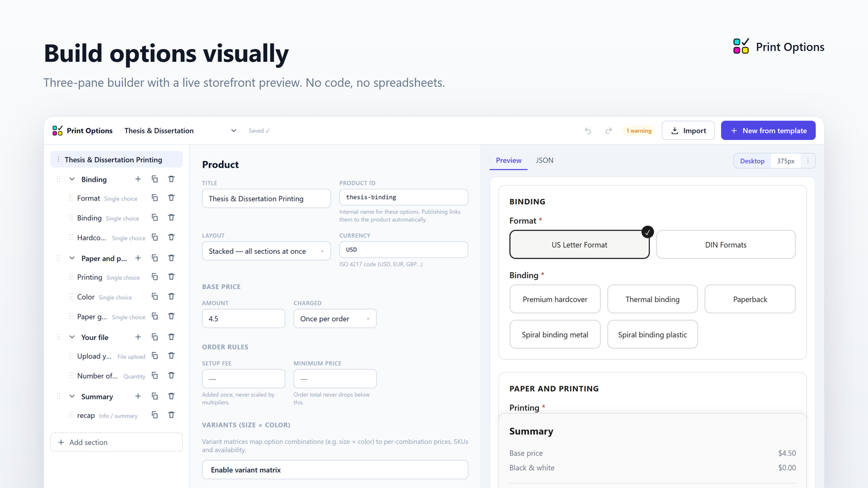Click the Setup fee input field
Viewport: 868px width, 488px height.
(244, 378)
